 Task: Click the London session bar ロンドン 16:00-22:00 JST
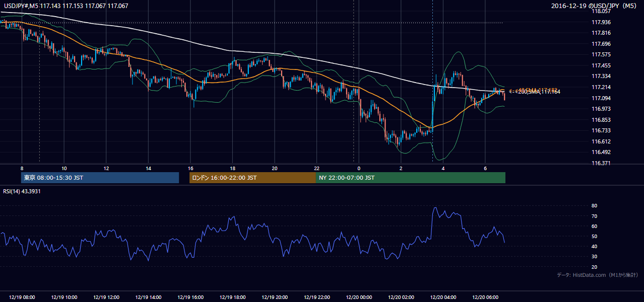[252, 178]
